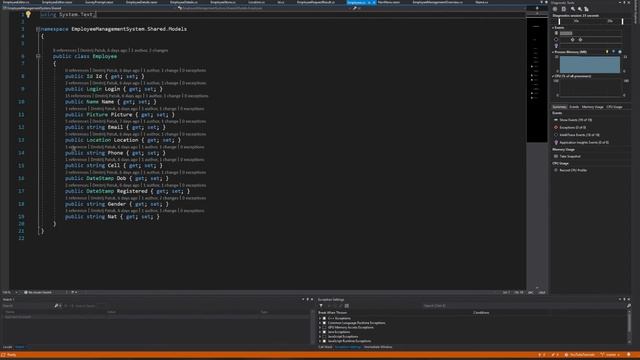
Task: Click Zoom Out in Diagnostic Tools
Action: pos(580,9)
